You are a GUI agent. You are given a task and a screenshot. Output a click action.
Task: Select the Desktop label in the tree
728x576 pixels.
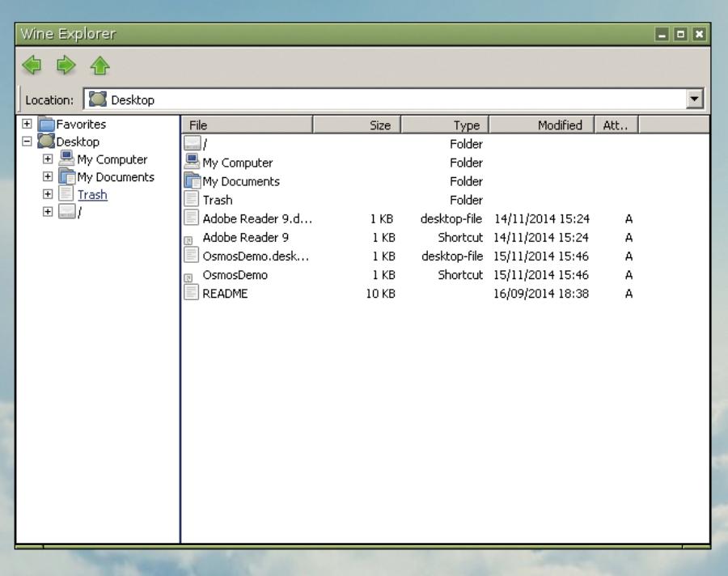pyautogui.click(x=78, y=142)
